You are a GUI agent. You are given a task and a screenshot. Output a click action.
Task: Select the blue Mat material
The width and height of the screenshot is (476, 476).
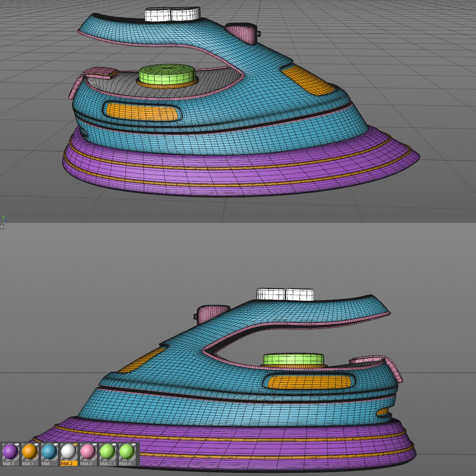point(49,454)
